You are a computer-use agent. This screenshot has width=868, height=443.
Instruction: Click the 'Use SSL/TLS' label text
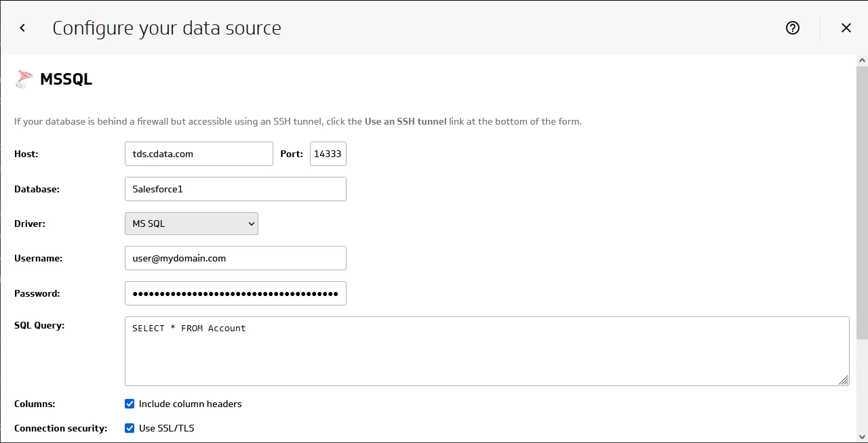pyautogui.click(x=166, y=428)
